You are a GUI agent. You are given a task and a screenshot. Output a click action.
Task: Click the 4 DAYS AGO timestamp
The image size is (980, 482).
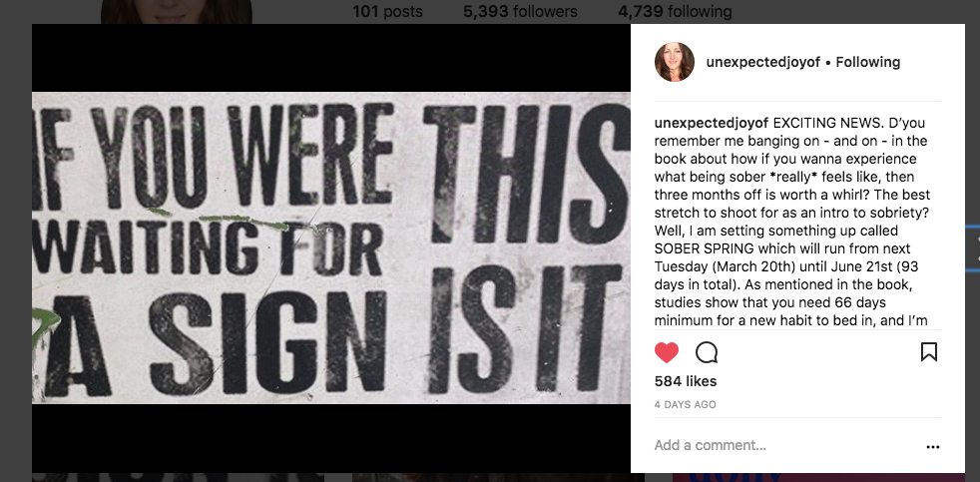[686, 405]
